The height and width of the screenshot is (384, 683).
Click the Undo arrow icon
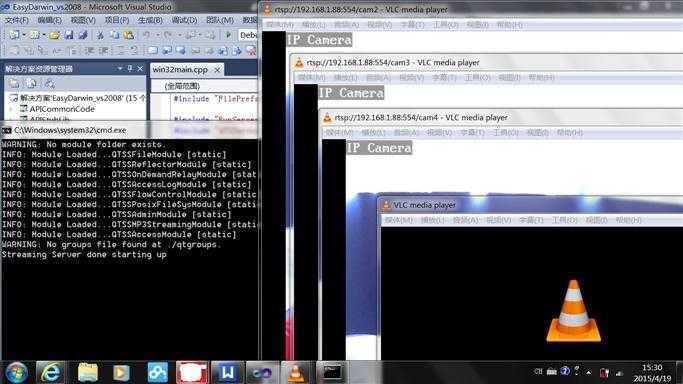pyautogui.click(x=146, y=35)
